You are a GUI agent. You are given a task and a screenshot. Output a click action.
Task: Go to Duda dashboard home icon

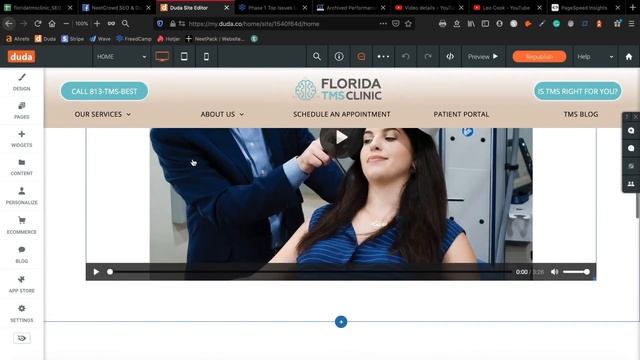click(629, 56)
